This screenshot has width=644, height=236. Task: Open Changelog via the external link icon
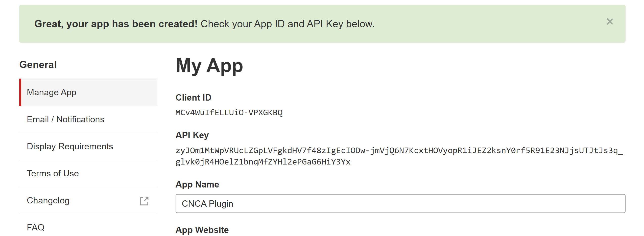[144, 201]
